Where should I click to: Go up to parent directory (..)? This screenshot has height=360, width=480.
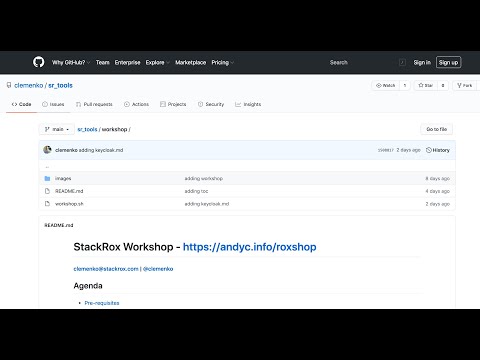click(x=47, y=166)
